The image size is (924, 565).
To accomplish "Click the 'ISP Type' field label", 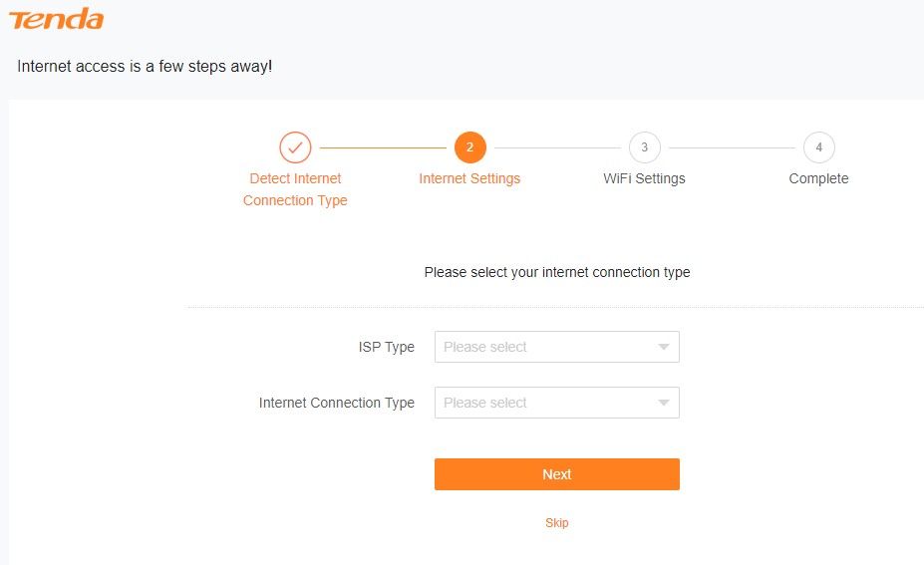I will tap(386, 347).
